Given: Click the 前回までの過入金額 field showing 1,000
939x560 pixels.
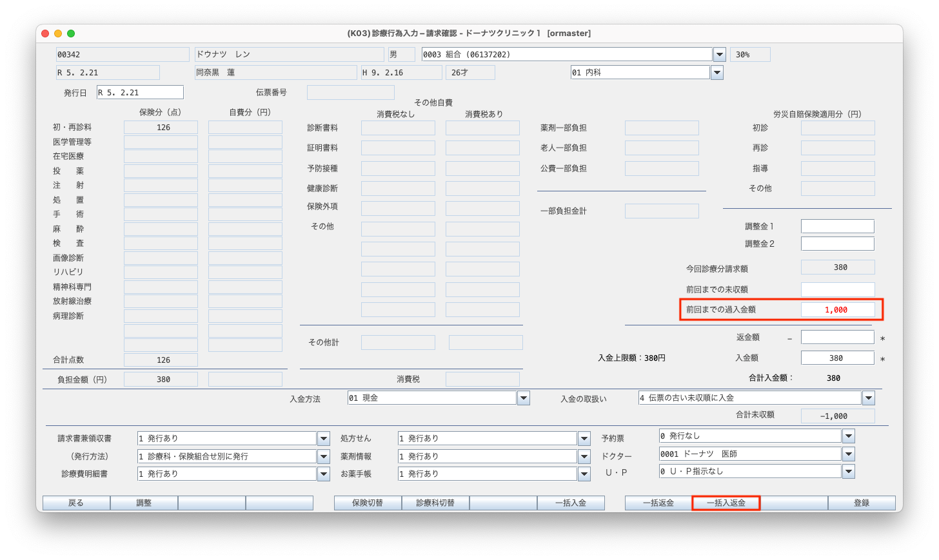Looking at the screenshot, I should coord(837,309).
